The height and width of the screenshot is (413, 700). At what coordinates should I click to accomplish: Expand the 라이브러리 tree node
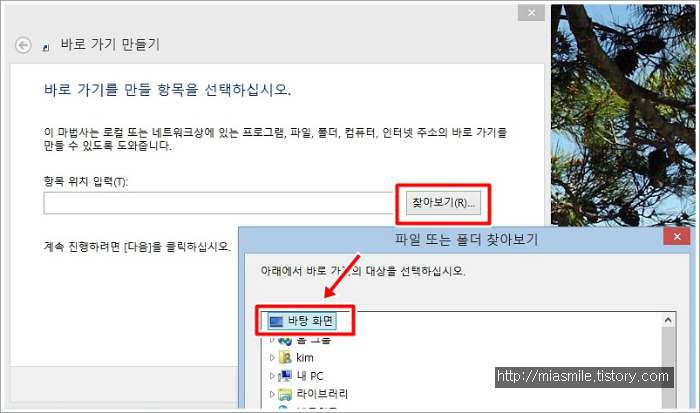[272, 394]
